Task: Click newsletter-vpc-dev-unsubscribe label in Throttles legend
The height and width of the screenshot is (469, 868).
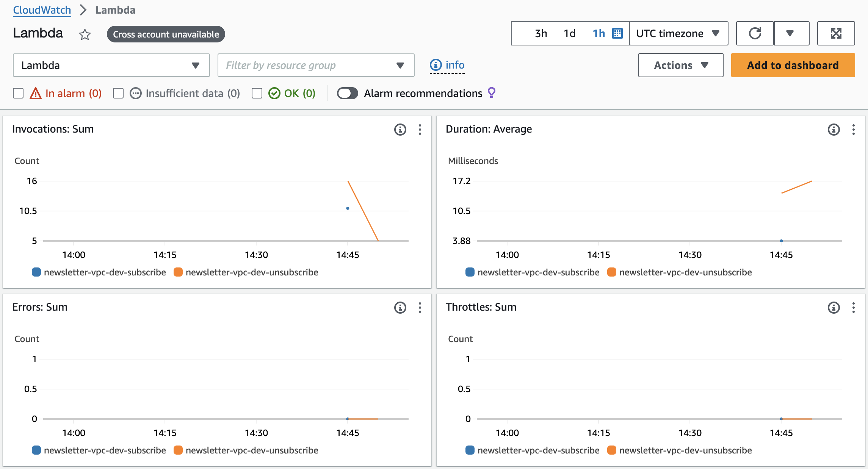Action: tap(686, 450)
